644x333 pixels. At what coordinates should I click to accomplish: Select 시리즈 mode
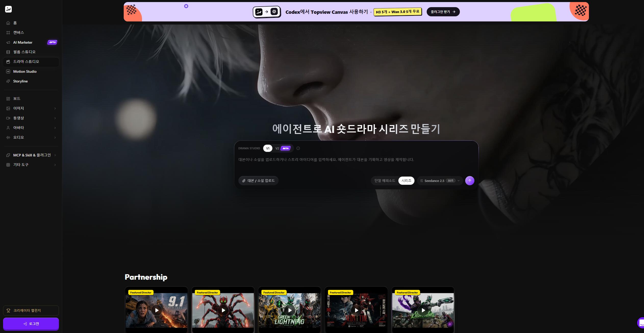[x=406, y=181]
